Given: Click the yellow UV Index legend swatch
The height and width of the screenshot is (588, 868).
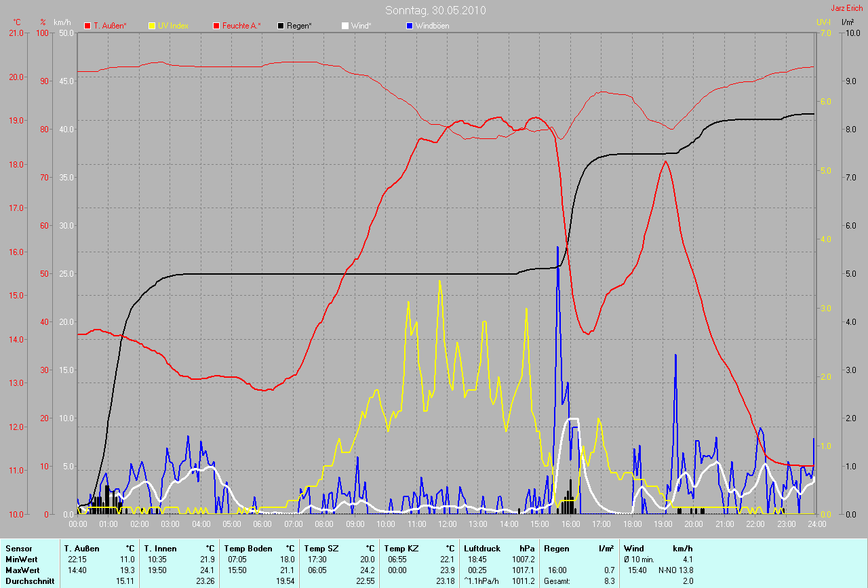Looking at the screenshot, I should [x=152, y=26].
